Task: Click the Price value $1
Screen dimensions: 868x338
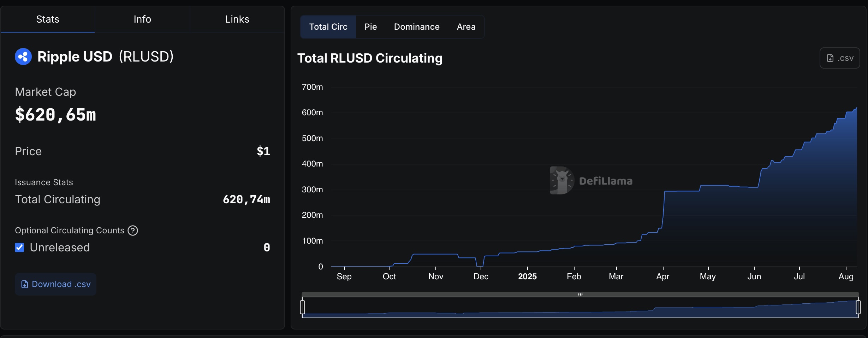Action: tap(263, 151)
